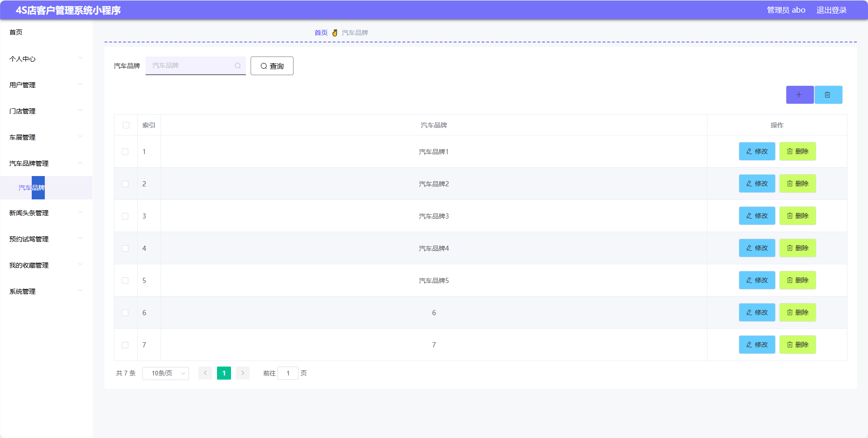Expand 我的收藏管理 in the sidebar

(46, 265)
